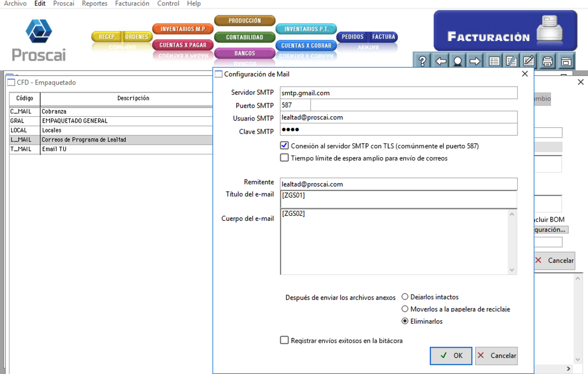Click the Clave SMTP password field
The height and width of the screenshot is (374, 588).
398,129
